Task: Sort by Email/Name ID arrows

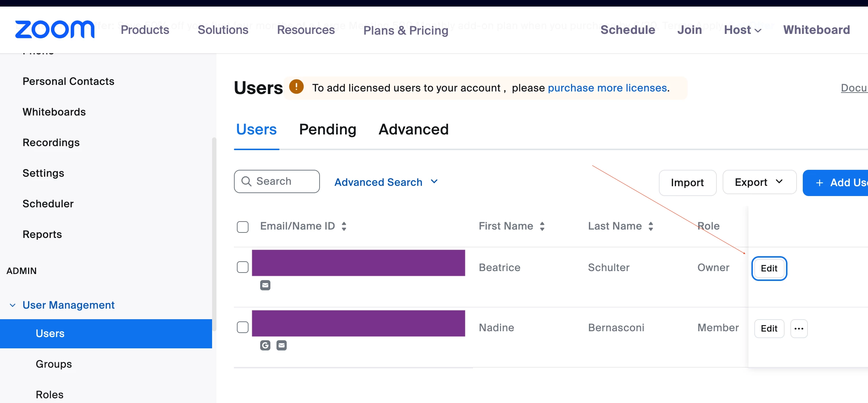Action: [344, 226]
